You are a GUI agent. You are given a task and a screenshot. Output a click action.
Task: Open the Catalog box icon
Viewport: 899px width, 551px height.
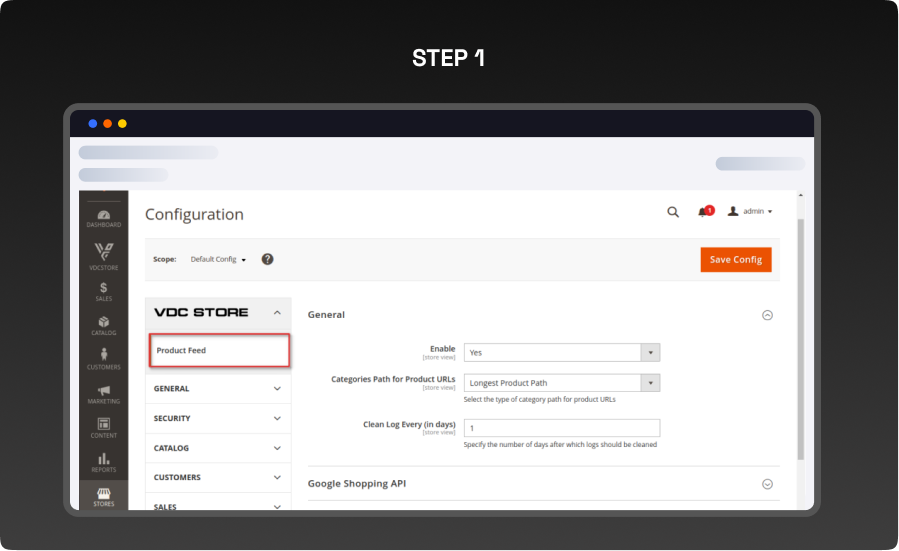(103, 324)
